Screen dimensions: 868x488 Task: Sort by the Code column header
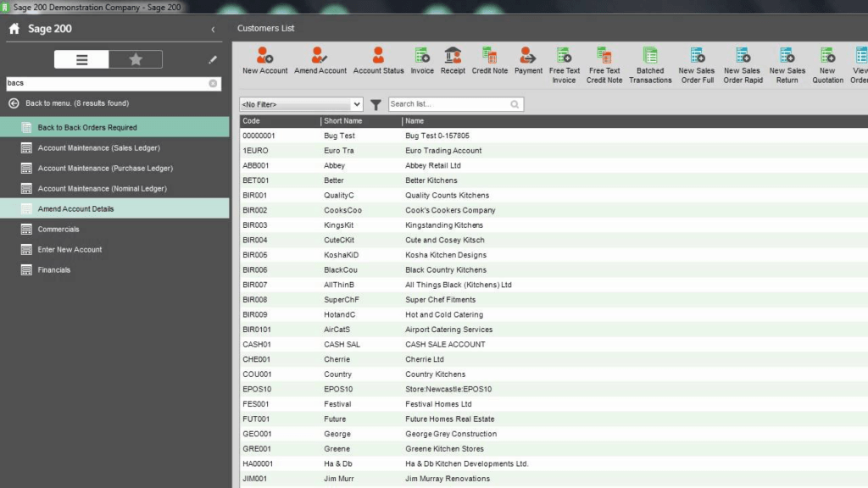click(x=280, y=120)
